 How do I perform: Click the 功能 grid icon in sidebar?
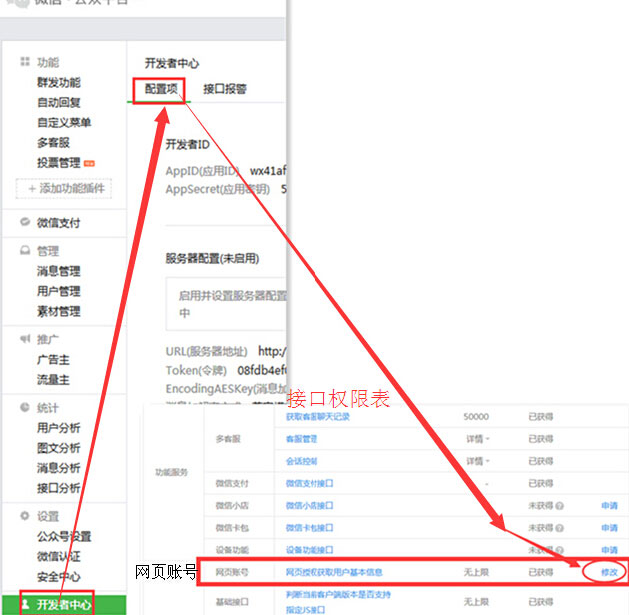click(25, 61)
